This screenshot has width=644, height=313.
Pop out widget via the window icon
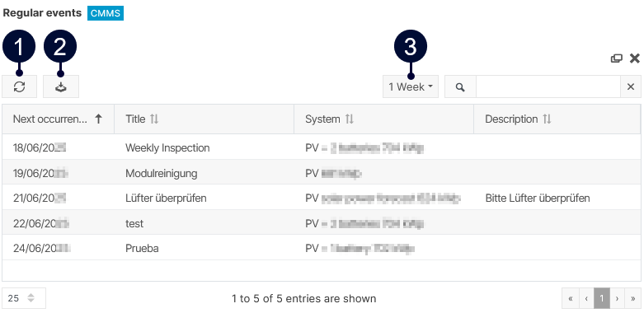[617, 58]
